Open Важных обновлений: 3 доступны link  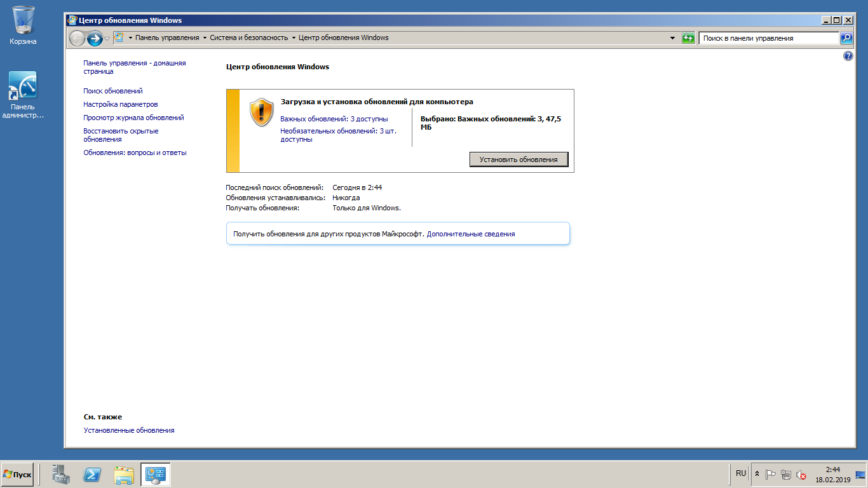tap(334, 119)
